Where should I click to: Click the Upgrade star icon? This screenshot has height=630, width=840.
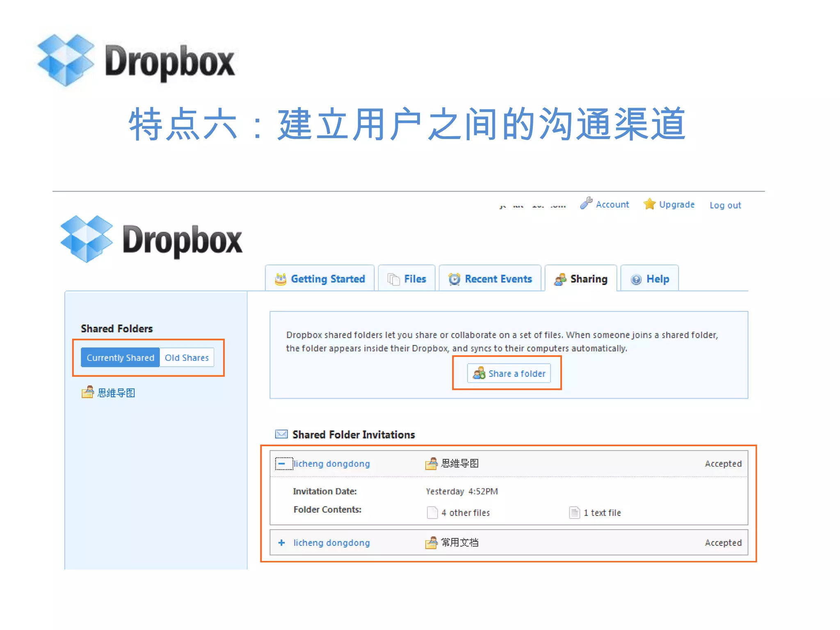649,204
